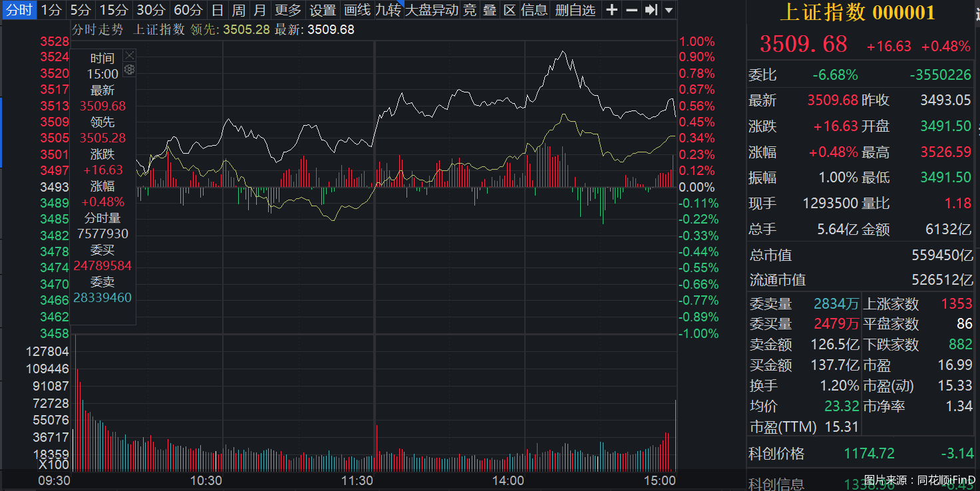980x491 pixels.
Task: Click the minus zoom-out icon in toolbar
Action: click(x=632, y=10)
